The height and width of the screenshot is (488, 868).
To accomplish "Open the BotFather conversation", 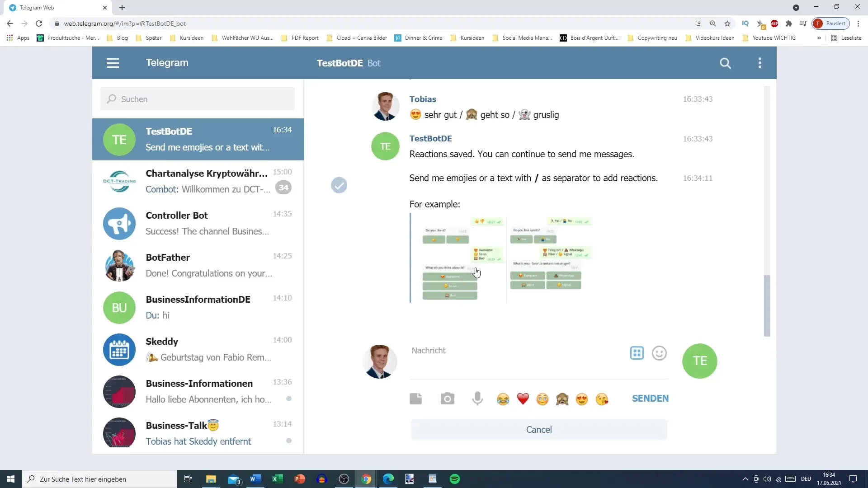I will click(199, 265).
